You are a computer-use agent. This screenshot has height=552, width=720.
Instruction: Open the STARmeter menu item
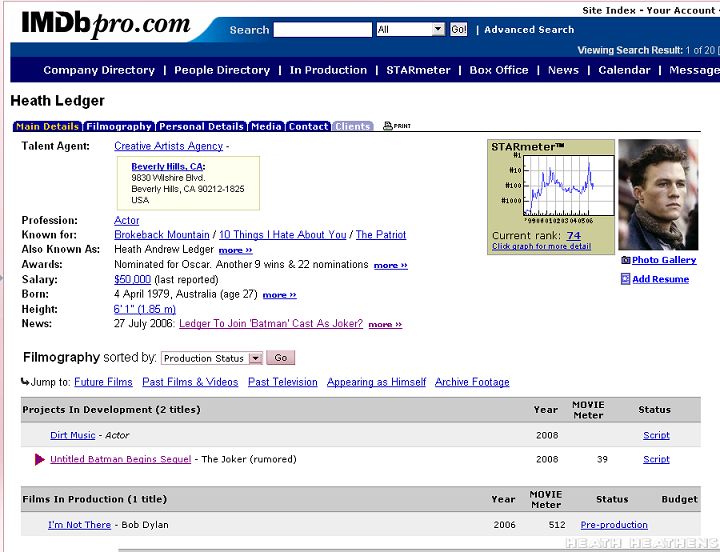(418, 70)
